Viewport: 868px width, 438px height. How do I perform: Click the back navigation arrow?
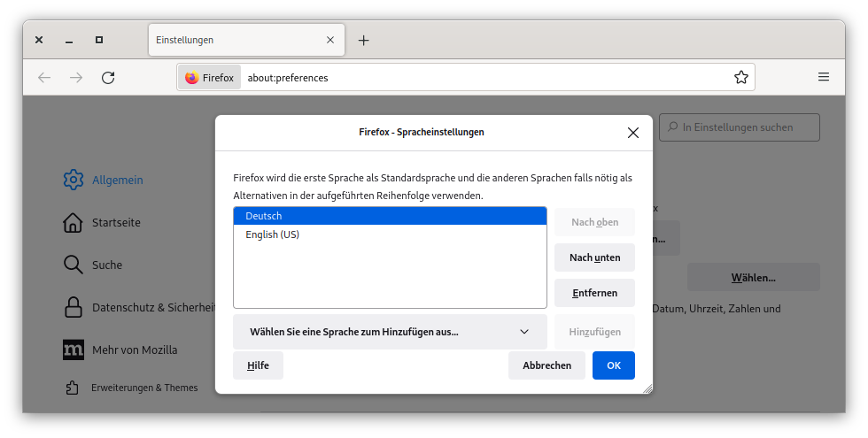click(44, 78)
